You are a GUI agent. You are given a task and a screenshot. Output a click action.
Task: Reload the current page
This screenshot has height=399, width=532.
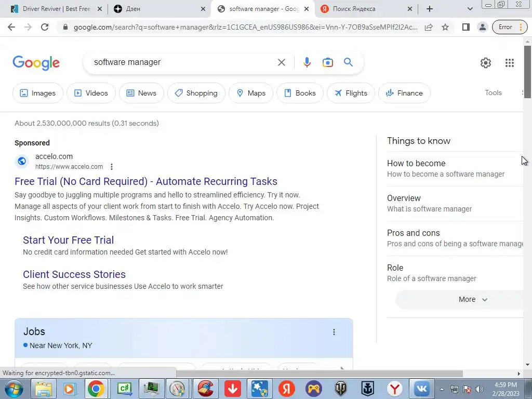[45, 27]
